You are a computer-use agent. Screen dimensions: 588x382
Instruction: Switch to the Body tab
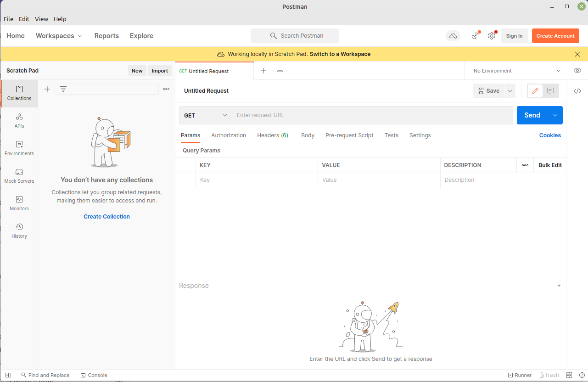tap(308, 135)
